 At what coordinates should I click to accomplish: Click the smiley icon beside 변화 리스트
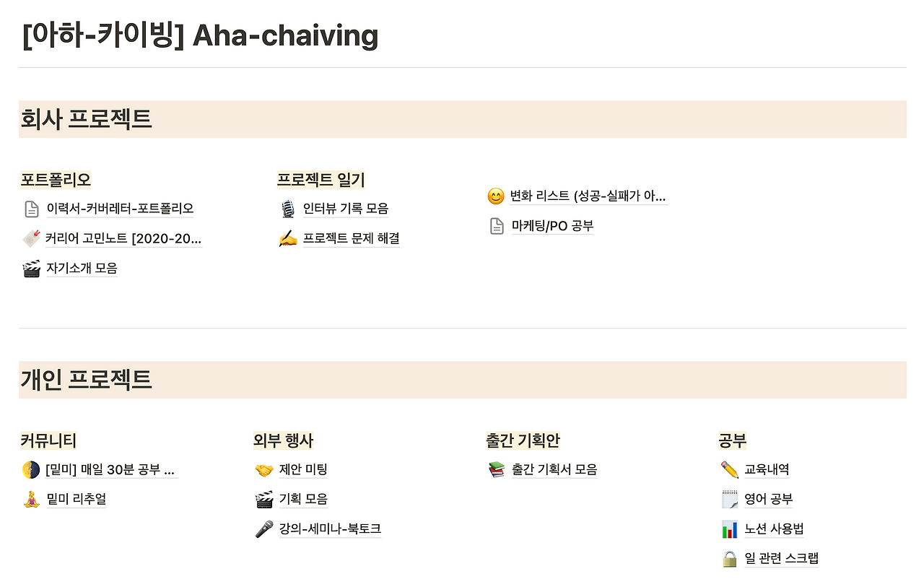(x=496, y=196)
